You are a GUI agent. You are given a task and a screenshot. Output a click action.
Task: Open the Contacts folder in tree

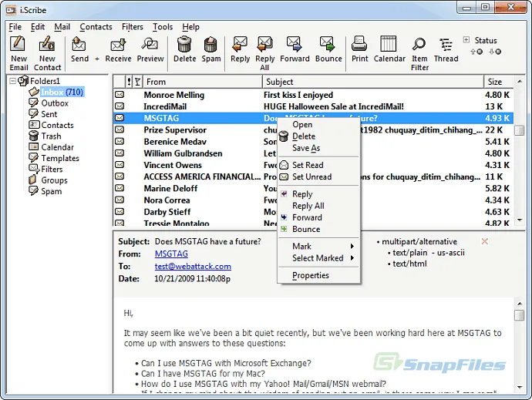pos(57,125)
